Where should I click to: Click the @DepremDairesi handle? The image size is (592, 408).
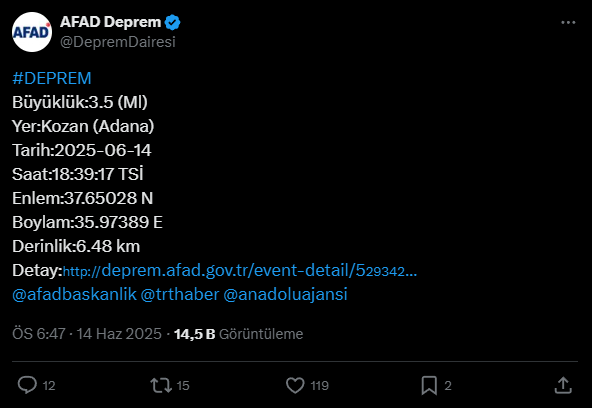coord(118,42)
